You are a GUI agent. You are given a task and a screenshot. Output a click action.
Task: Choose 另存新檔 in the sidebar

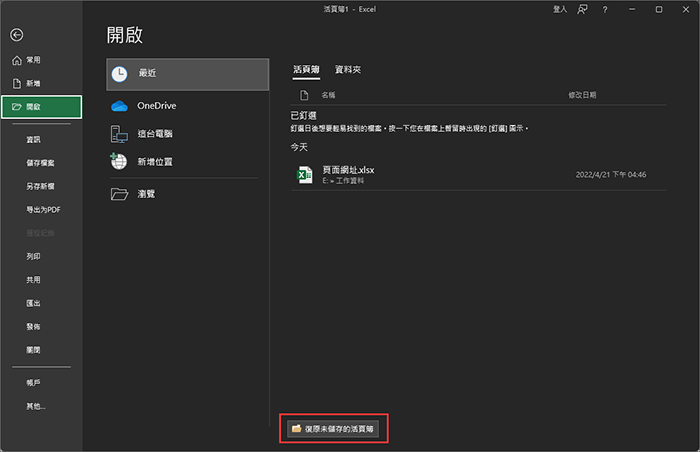(42, 186)
